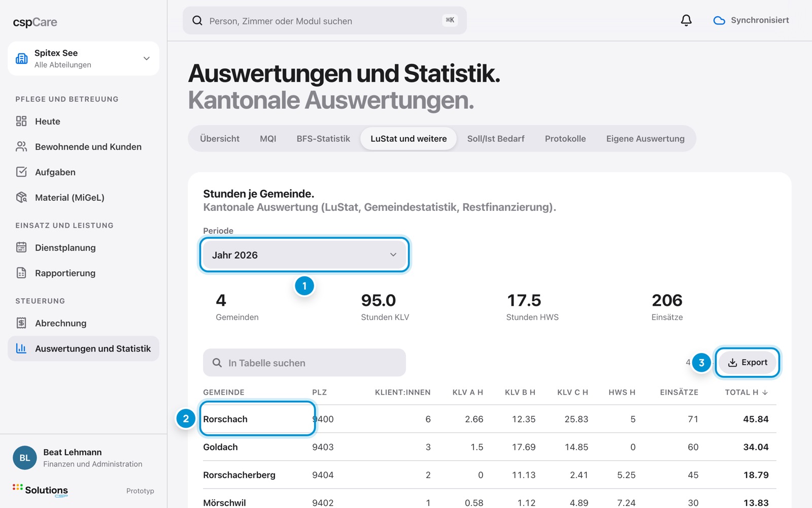Switch to the Übersicht tab
812x508 pixels.
pos(220,139)
